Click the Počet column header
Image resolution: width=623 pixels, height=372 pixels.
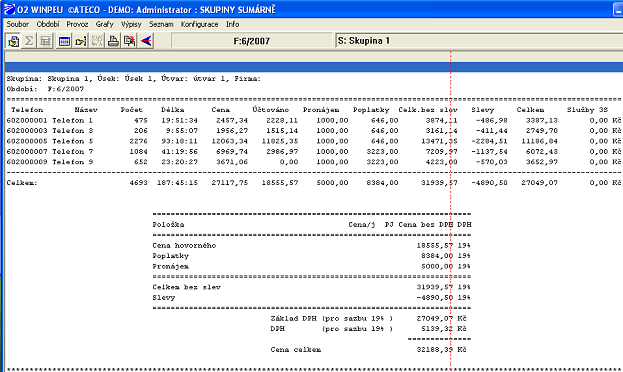[x=132, y=110]
